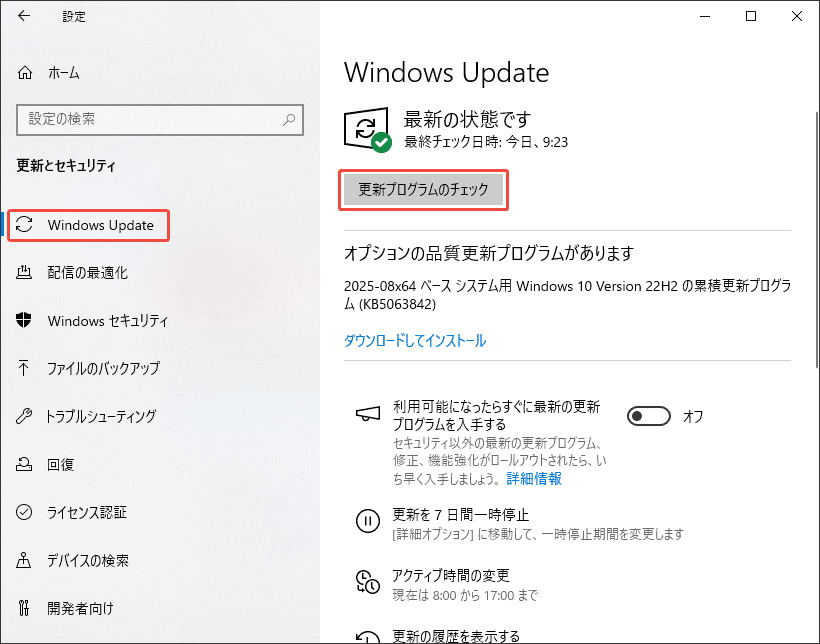Click the search magnifier icon
820x644 pixels.
(x=289, y=120)
